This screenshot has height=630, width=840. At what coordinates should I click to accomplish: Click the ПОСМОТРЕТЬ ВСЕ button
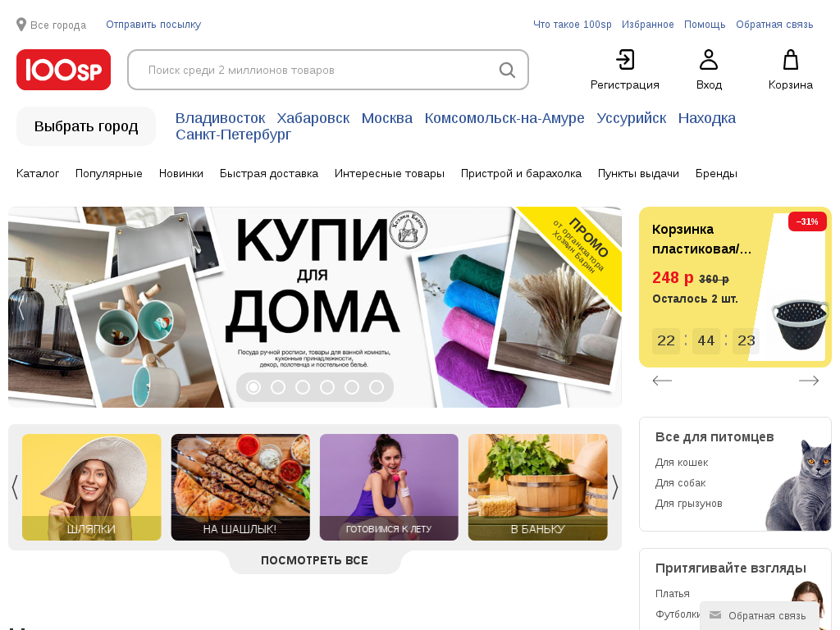pos(314,560)
